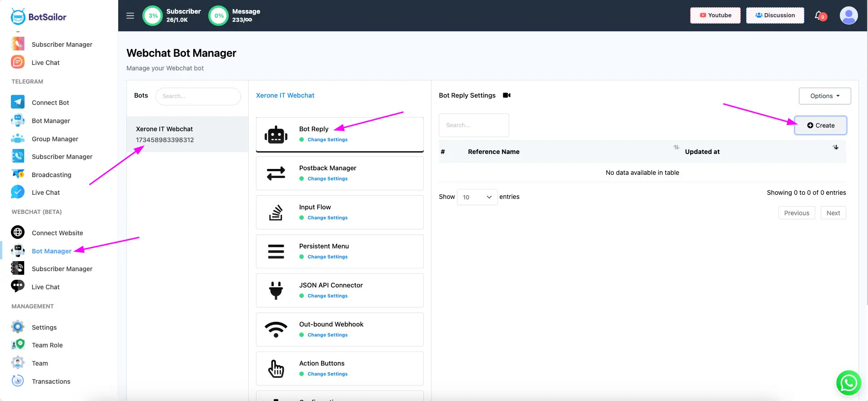
Task: Open the Out-bound Webhook card
Action: pyautogui.click(x=340, y=330)
